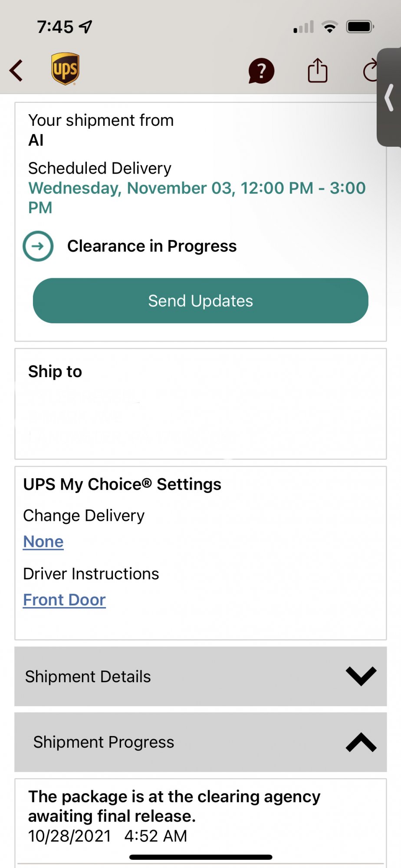The image size is (401, 868).
Task: Tap the Shipment Progress up chevron
Action: pos(361,742)
